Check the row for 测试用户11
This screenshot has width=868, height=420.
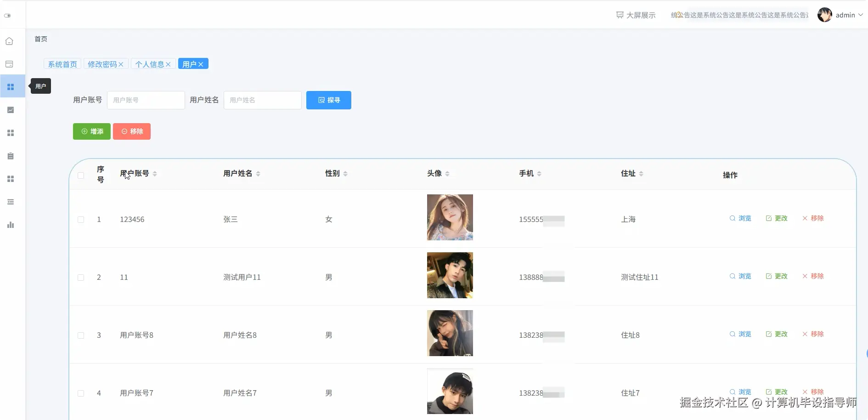81,278
